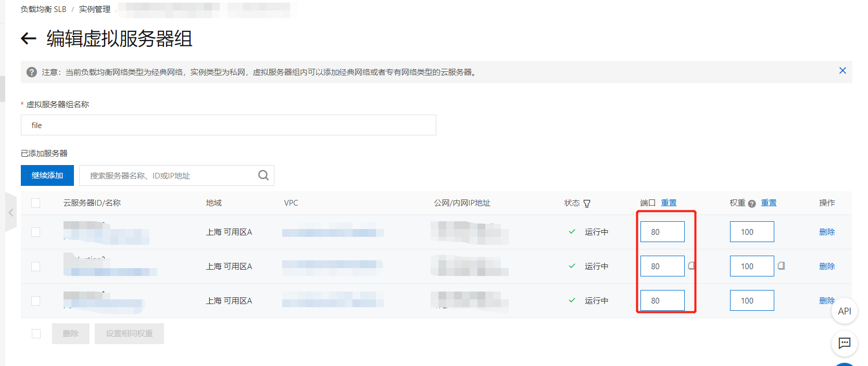
Task: Edit the second row weight field
Action: click(x=752, y=266)
